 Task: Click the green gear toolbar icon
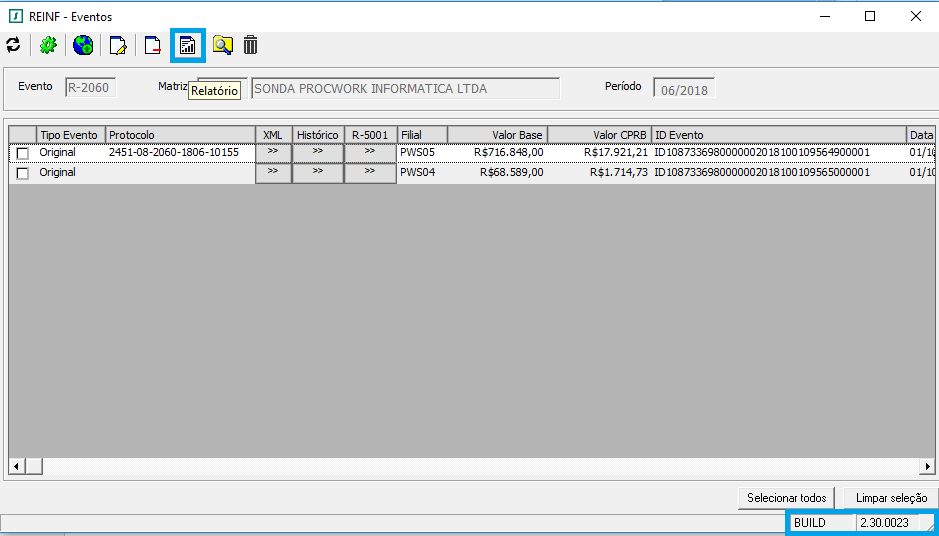point(48,45)
